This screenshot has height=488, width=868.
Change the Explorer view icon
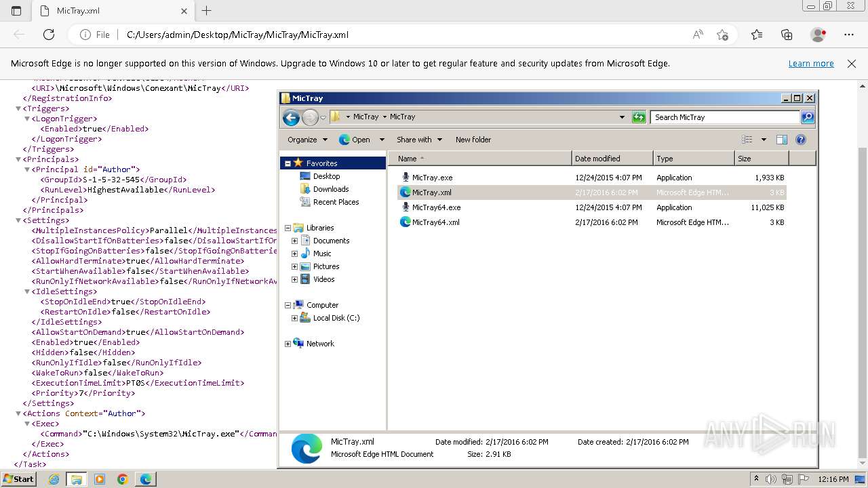tap(747, 140)
